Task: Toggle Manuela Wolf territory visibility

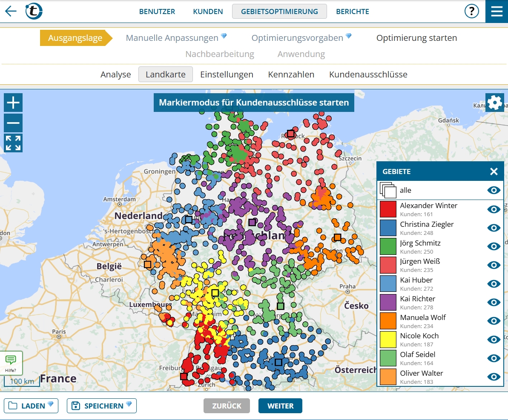Action: point(494,320)
